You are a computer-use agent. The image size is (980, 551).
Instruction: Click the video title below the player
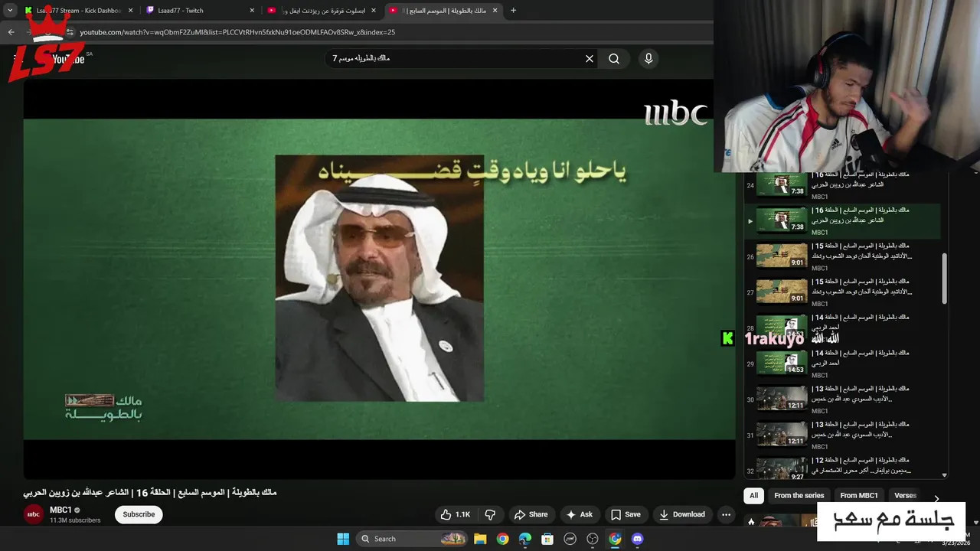click(149, 492)
